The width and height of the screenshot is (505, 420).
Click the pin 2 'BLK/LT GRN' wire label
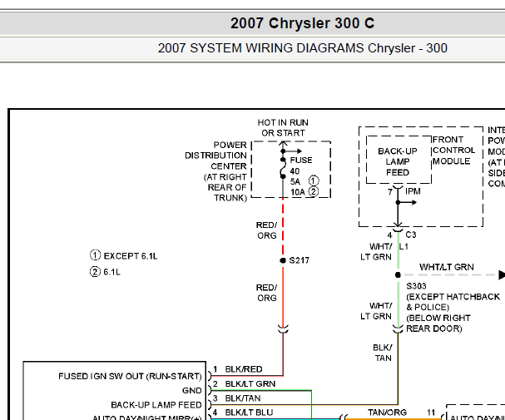pyautogui.click(x=250, y=384)
